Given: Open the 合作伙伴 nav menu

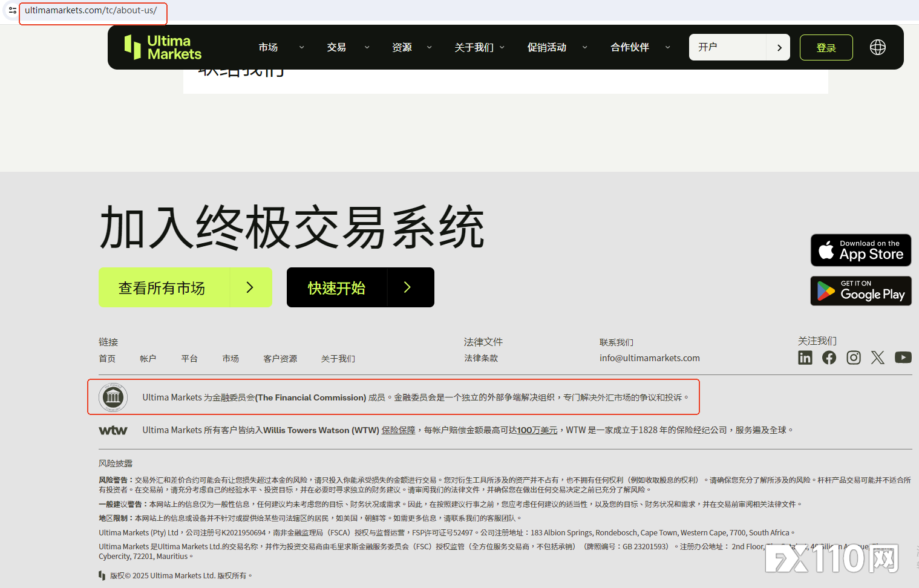Looking at the screenshot, I should coord(630,47).
